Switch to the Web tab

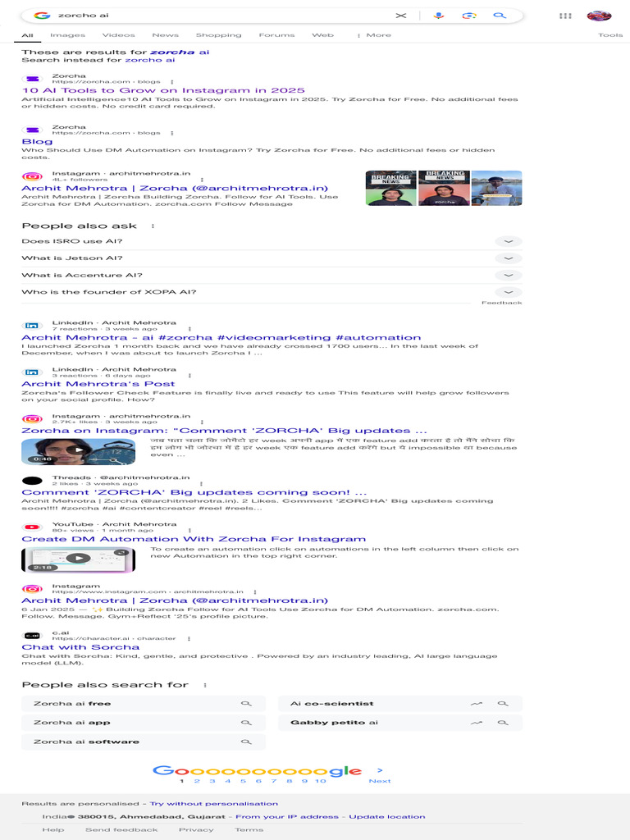322,35
